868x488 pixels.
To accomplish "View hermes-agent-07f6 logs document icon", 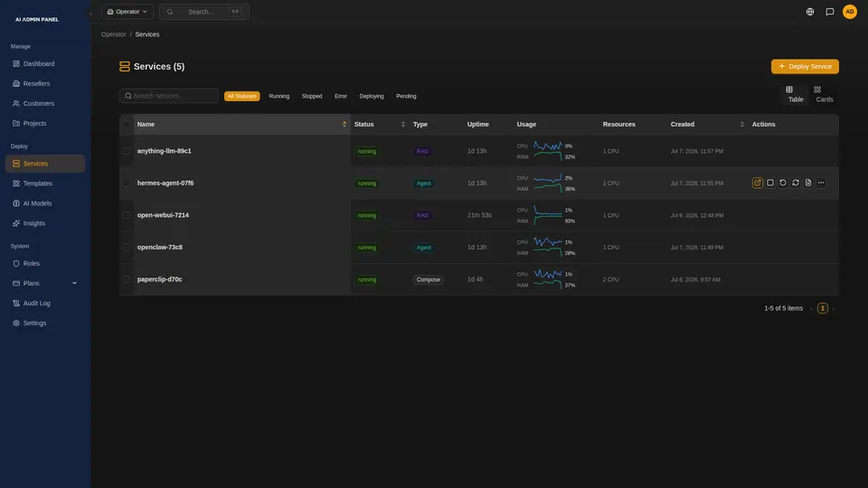I will (x=808, y=183).
